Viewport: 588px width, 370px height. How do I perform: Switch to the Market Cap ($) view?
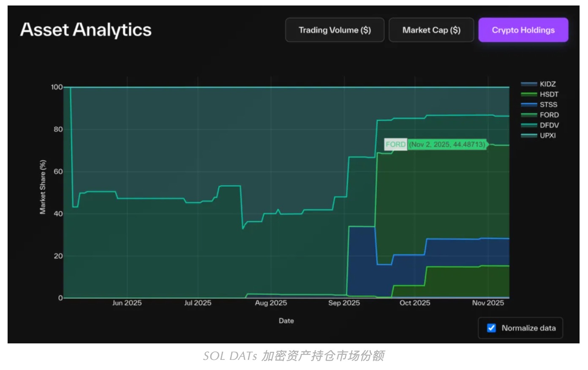[x=432, y=30]
